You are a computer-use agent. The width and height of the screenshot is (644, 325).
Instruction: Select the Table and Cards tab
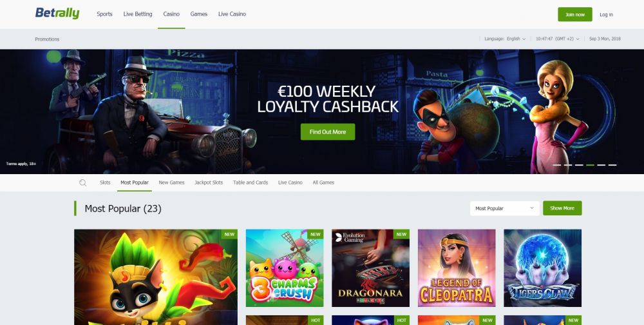(251, 182)
